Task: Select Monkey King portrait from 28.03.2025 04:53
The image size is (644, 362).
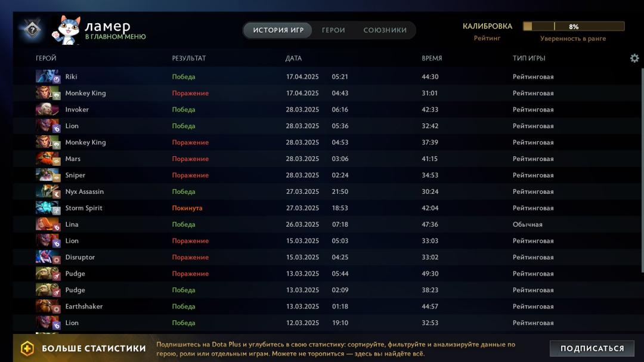Action: click(48, 142)
